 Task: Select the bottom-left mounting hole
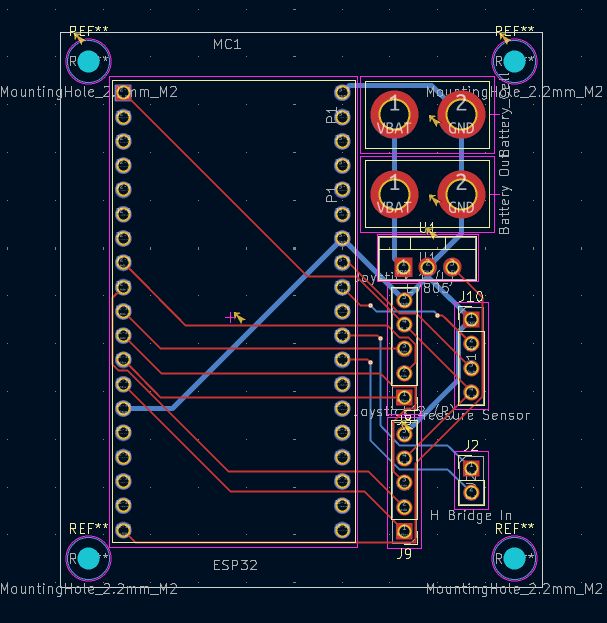(x=88, y=558)
